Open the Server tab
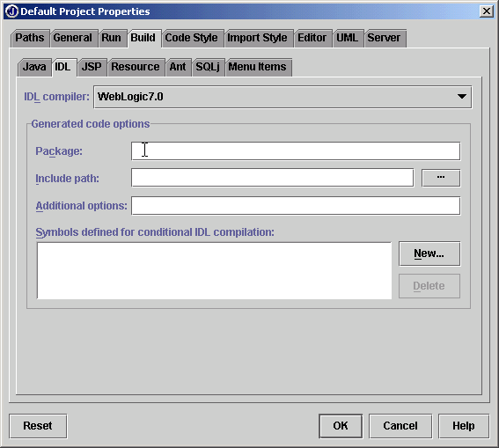This screenshot has width=499, height=448. point(384,38)
